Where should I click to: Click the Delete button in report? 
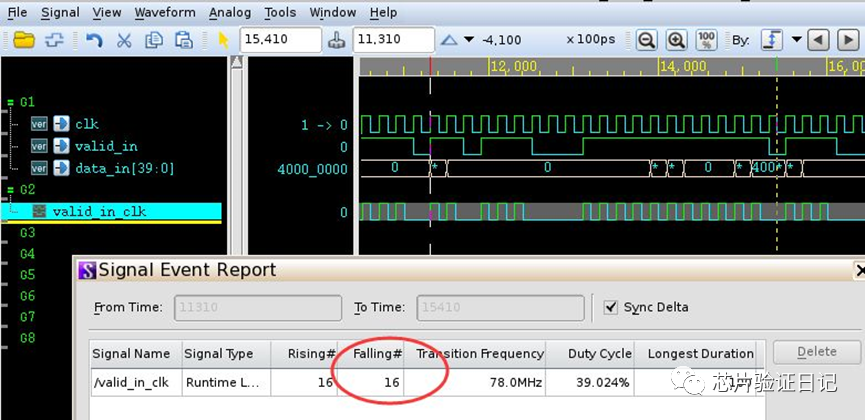(x=817, y=352)
